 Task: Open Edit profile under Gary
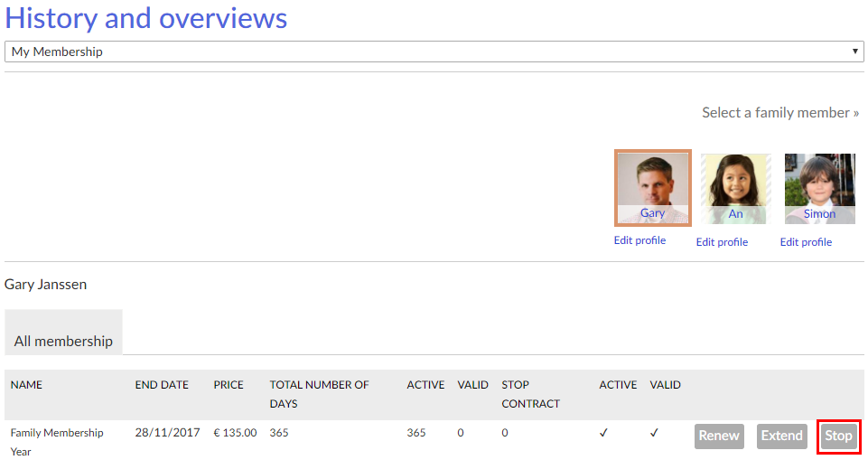[639, 240]
